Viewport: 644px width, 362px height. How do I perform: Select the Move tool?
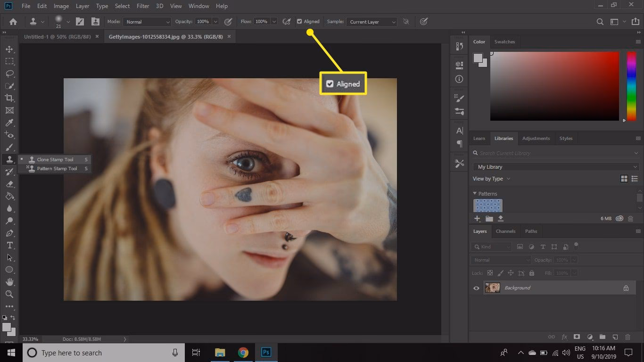coord(9,49)
